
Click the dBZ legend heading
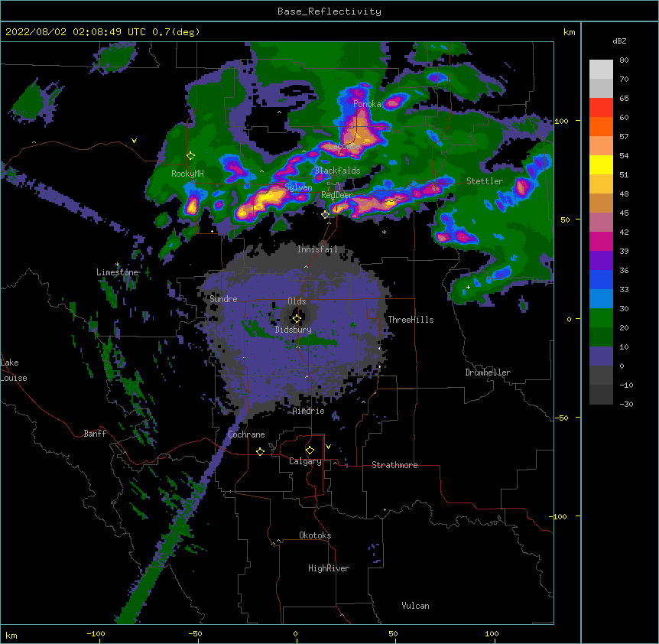click(619, 41)
